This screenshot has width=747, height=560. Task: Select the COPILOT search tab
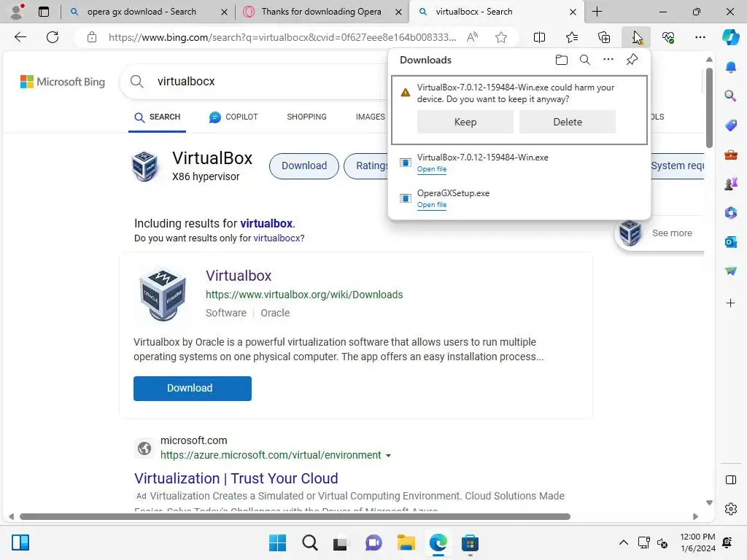(x=233, y=117)
